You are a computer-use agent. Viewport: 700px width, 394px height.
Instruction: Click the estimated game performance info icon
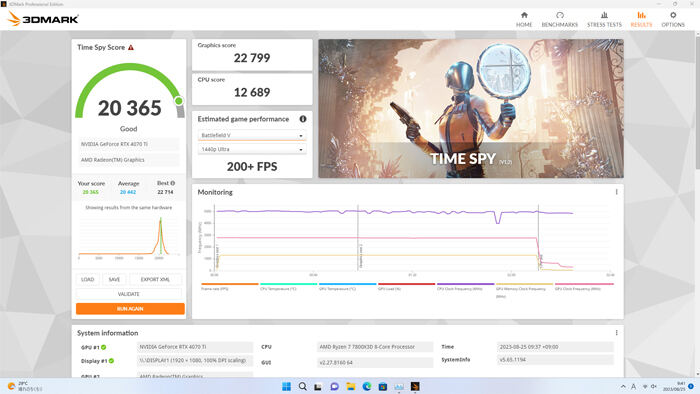[x=303, y=119]
